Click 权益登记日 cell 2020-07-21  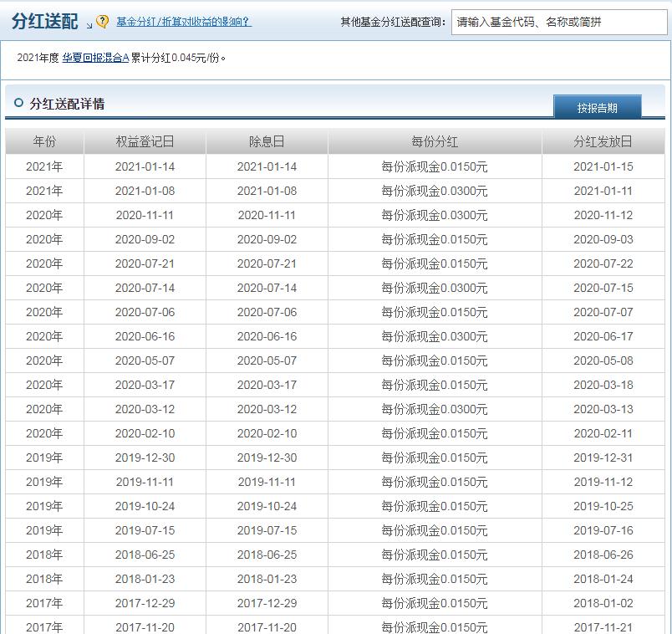click(145, 263)
